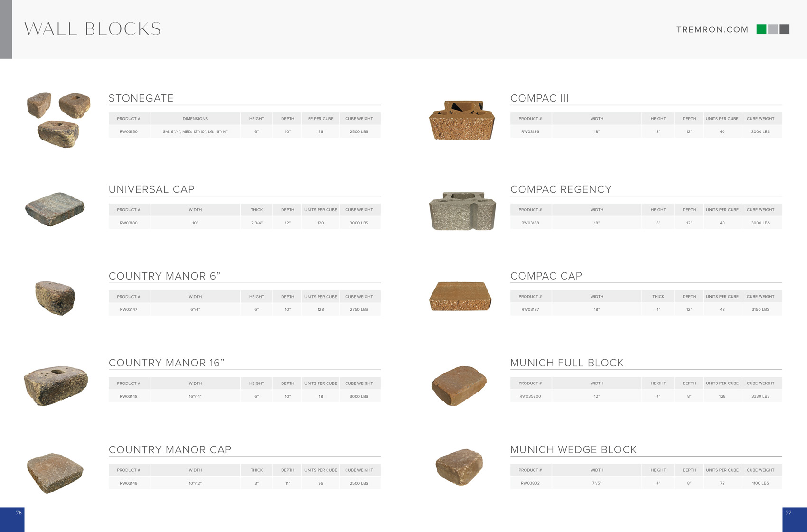Select the Country Manor 16" block photo

(x=56, y=385)
